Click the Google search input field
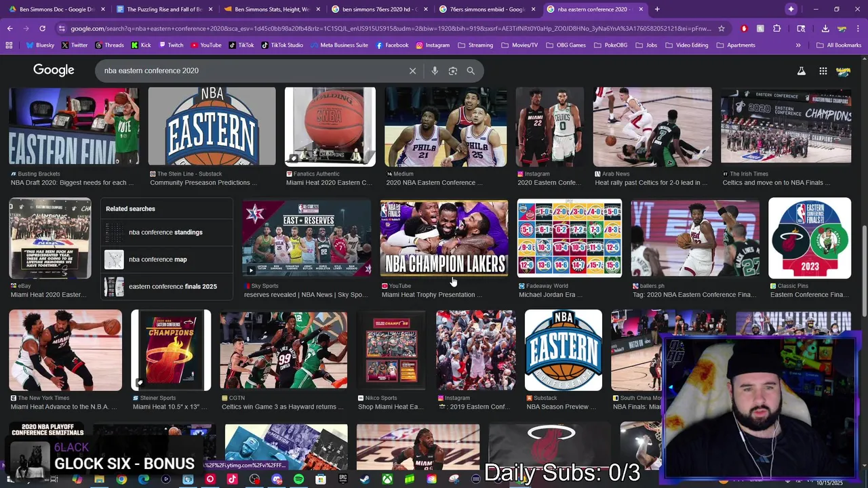Image resolution: width=868 pixels, height=488 pixels. coord(251,70)
